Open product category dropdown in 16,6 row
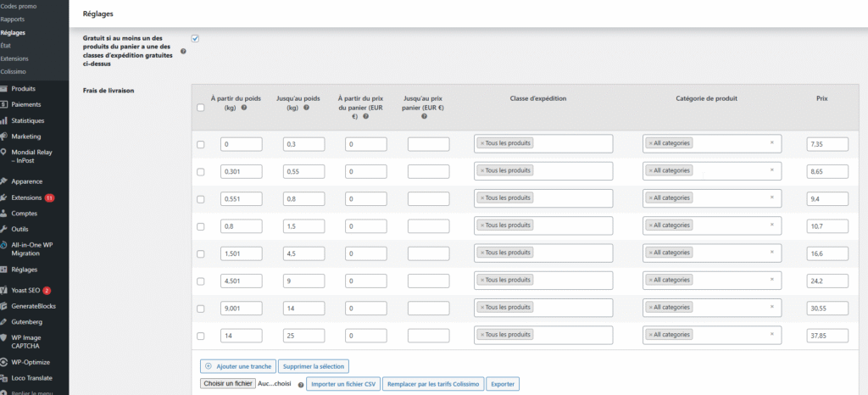868x395 pixels. click(x=712, y=253)
